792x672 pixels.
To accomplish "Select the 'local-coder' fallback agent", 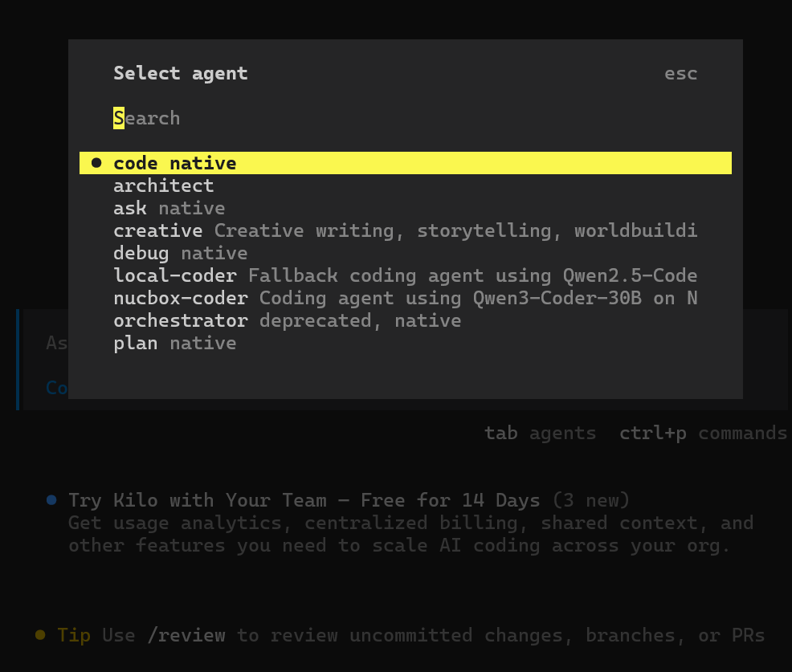I will tap(174, 275).
